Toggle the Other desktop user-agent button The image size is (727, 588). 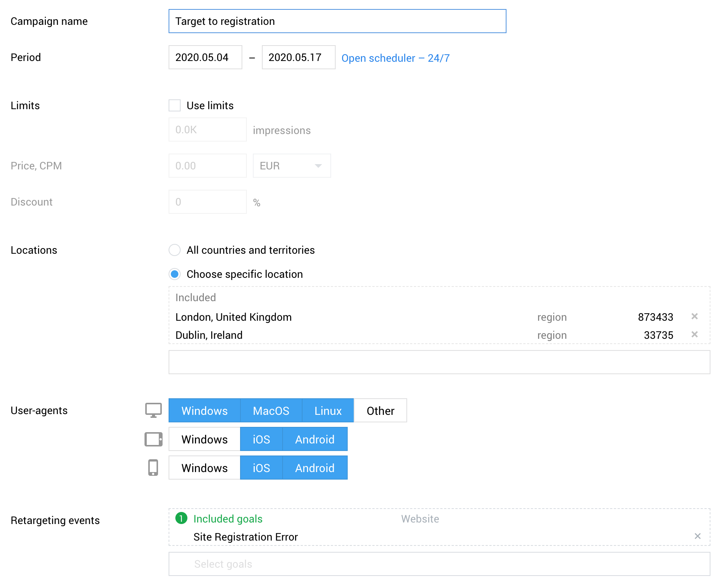tap(381, 411)
